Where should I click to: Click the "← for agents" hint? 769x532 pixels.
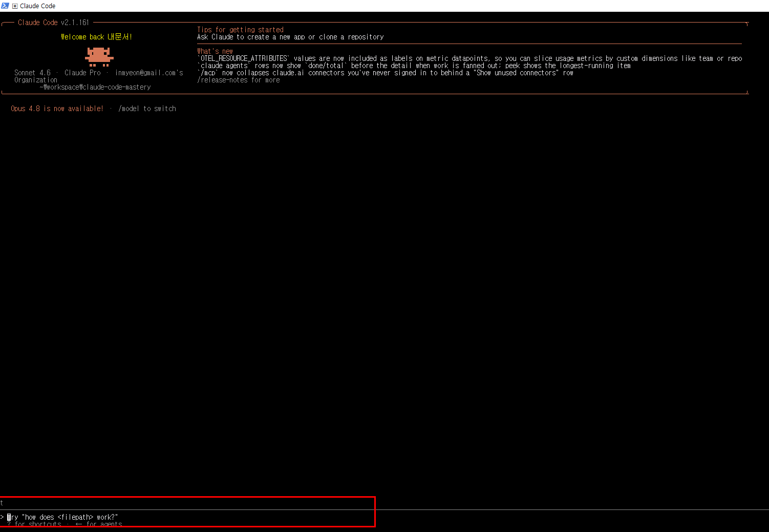pyautogui.click(x=99, y=524)
